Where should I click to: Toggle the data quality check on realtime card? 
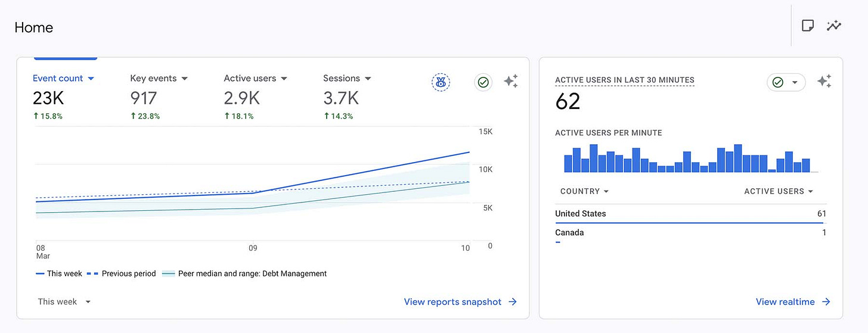click(x=786, y=82)
